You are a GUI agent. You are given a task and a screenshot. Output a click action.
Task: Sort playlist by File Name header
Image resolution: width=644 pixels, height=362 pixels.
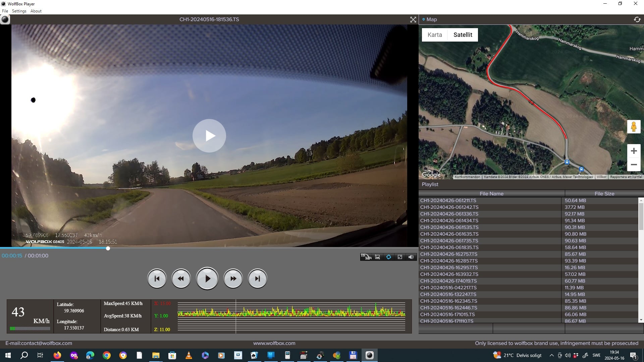point(491,194)
